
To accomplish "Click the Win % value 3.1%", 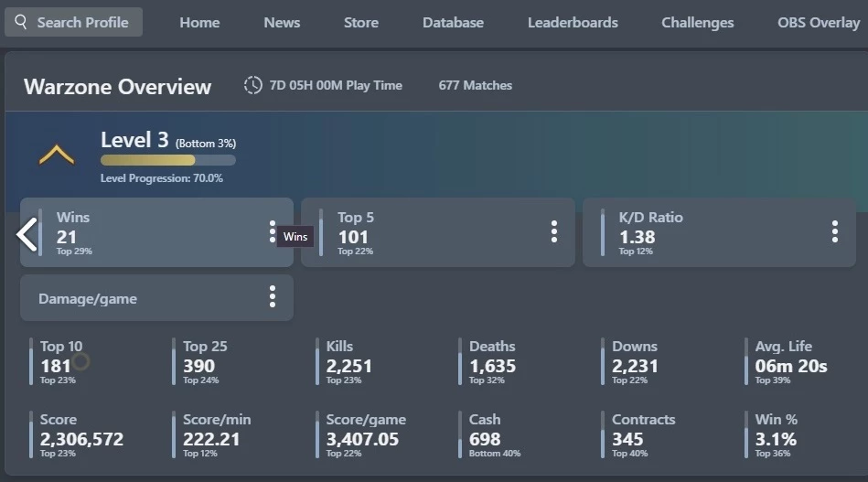I will tap(776, 439).
